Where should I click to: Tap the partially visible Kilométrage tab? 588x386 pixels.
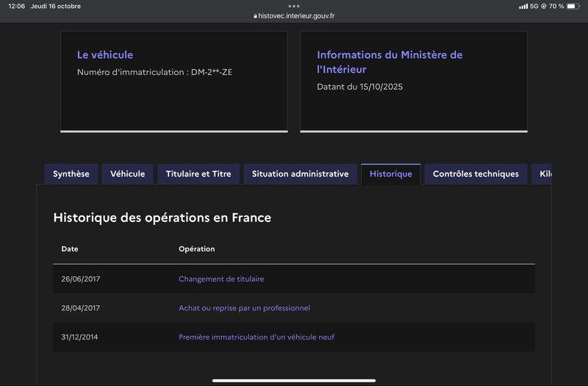click(542, 174)
